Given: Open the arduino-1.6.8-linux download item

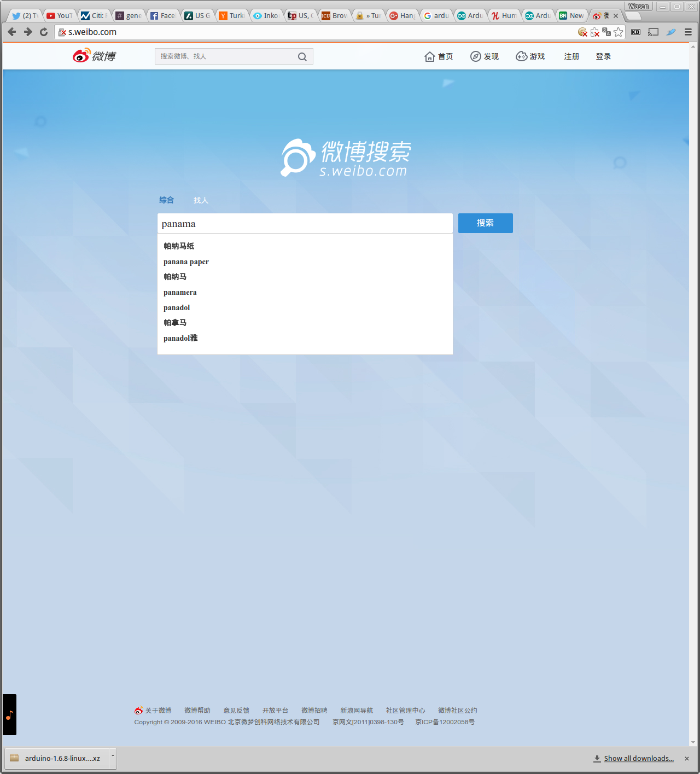Looking at the screenshot, I should 57,758.
